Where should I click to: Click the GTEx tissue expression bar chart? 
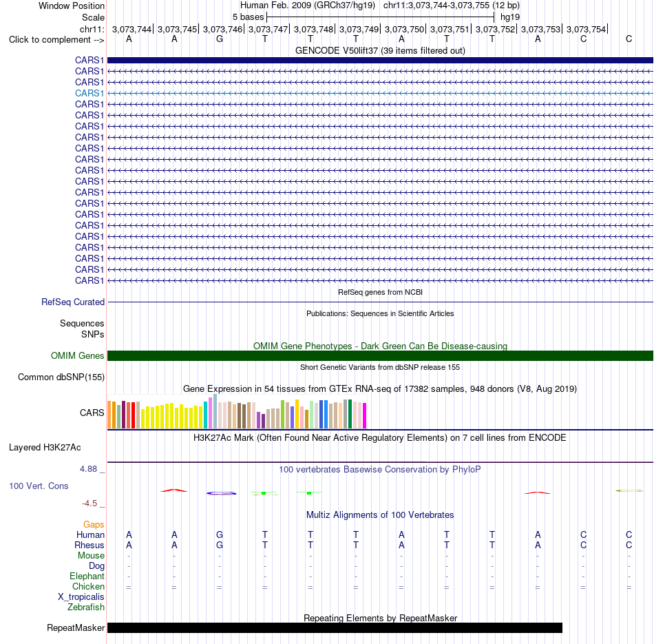coord(237,411)
